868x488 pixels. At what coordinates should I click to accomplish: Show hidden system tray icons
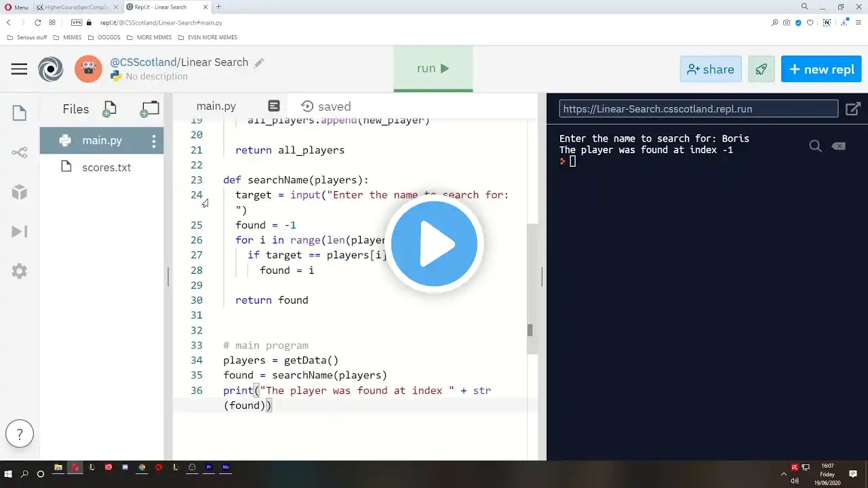784,474
